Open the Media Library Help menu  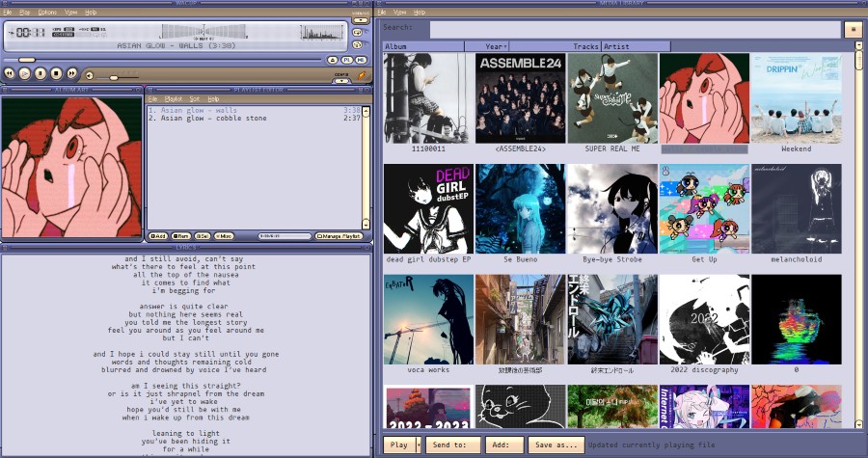[420, 13]
